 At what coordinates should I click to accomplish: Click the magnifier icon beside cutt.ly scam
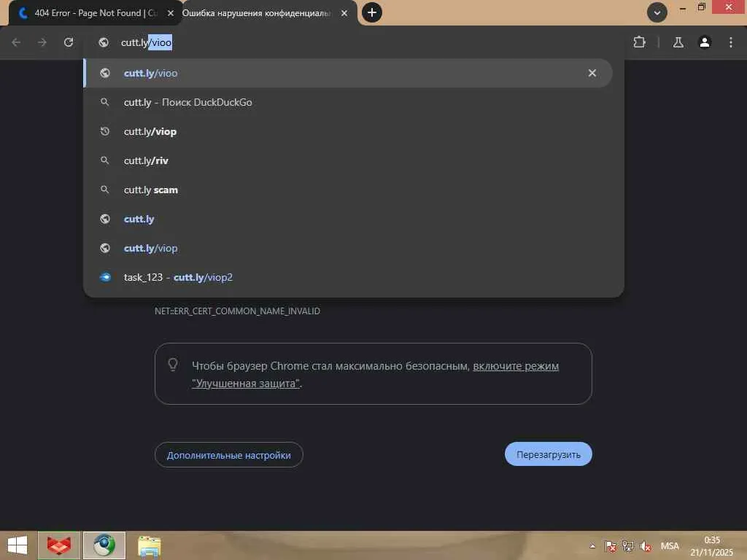105,190
